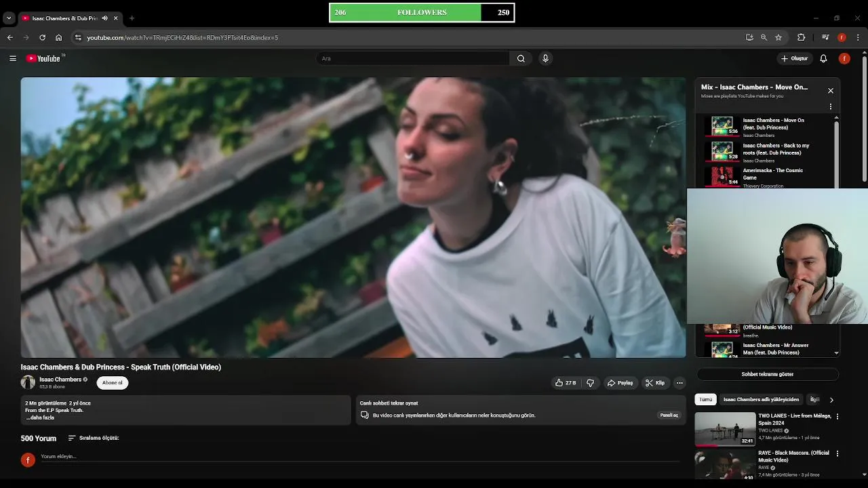Open the YouTube hamburger guide menu
This screenshot has width=868, height=488.
(12, 58)
